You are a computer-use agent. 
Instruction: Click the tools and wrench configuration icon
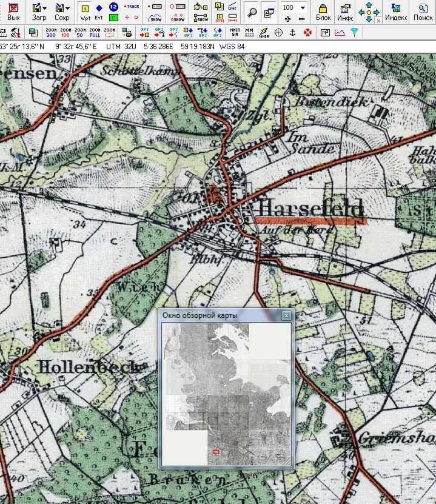click(15, 33)
